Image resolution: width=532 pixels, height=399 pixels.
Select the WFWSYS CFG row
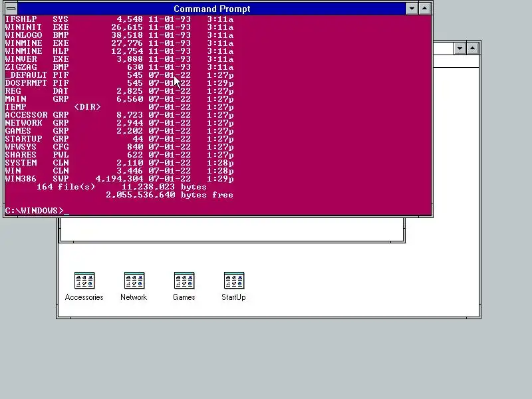click(119, 146)
